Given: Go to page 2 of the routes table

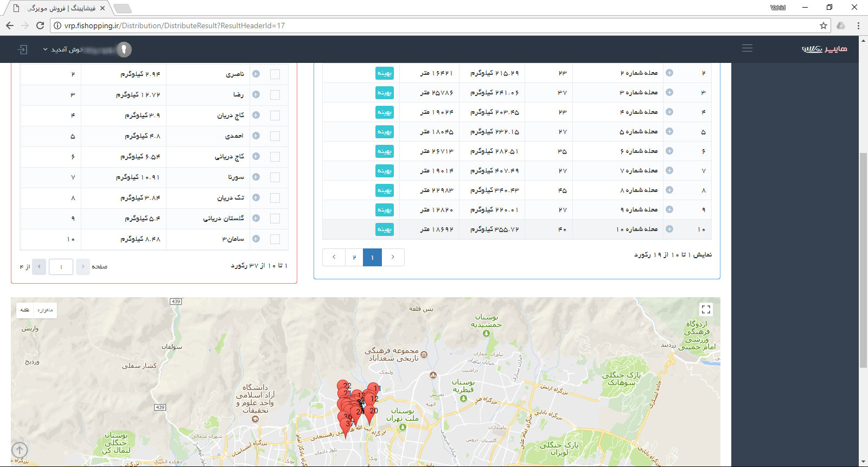Looking at the screenshot, I should 354,257.
